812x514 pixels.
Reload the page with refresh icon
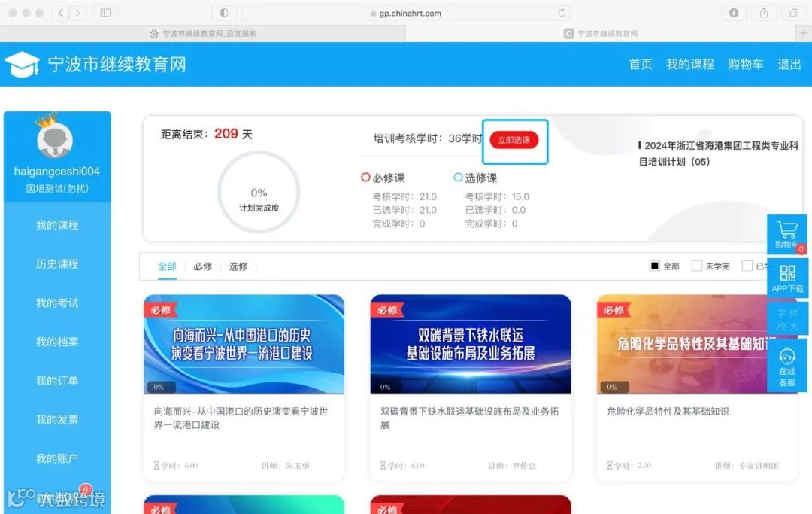point(562,13)
